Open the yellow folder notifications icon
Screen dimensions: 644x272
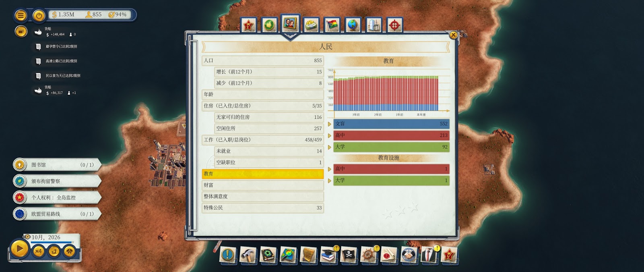21,31
